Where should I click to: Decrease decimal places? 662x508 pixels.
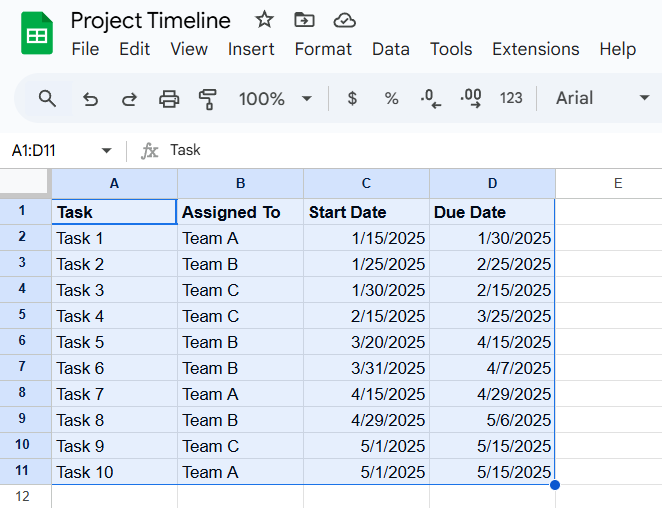tap(431, 98)
